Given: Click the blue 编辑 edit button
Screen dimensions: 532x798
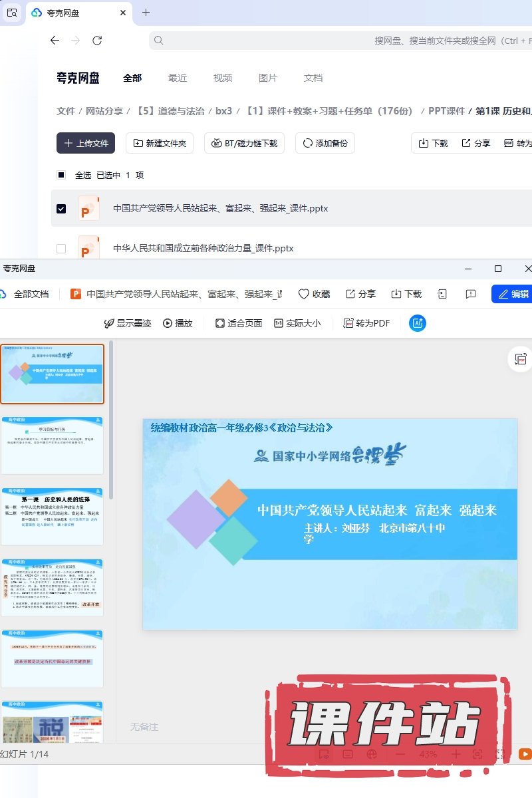Looking at the screenshot, I should coord(513,294).
